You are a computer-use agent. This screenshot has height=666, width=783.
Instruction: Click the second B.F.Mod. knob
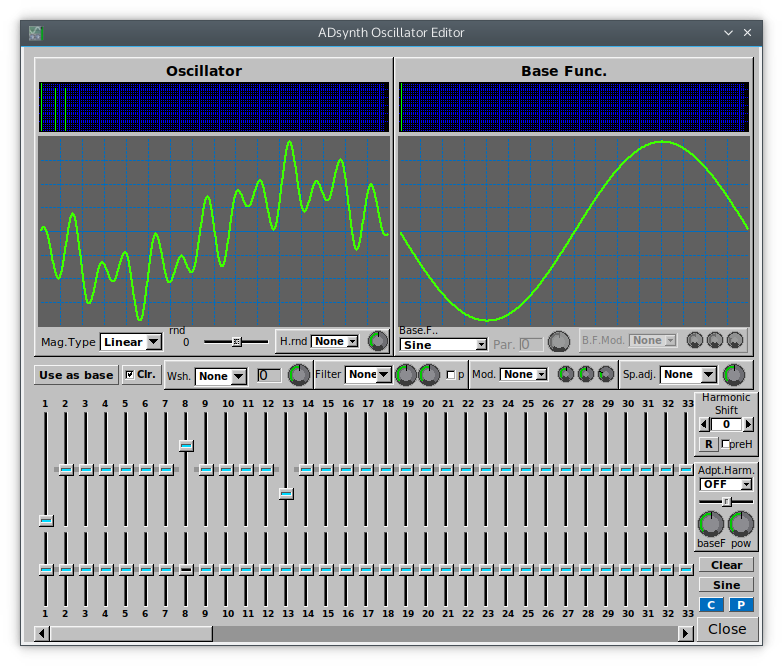point(715,340)
